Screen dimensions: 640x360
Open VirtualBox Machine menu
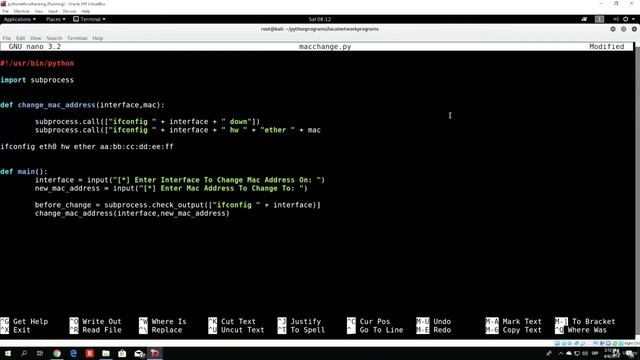tap(22, 11)
